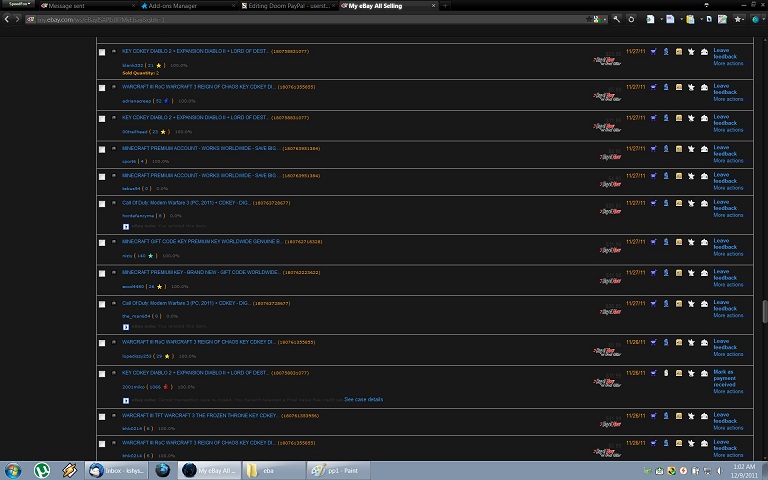Screen dimensions: 768x480
Task: Leave feedback for lopedizzy253 row
Action: pos(725,344)
